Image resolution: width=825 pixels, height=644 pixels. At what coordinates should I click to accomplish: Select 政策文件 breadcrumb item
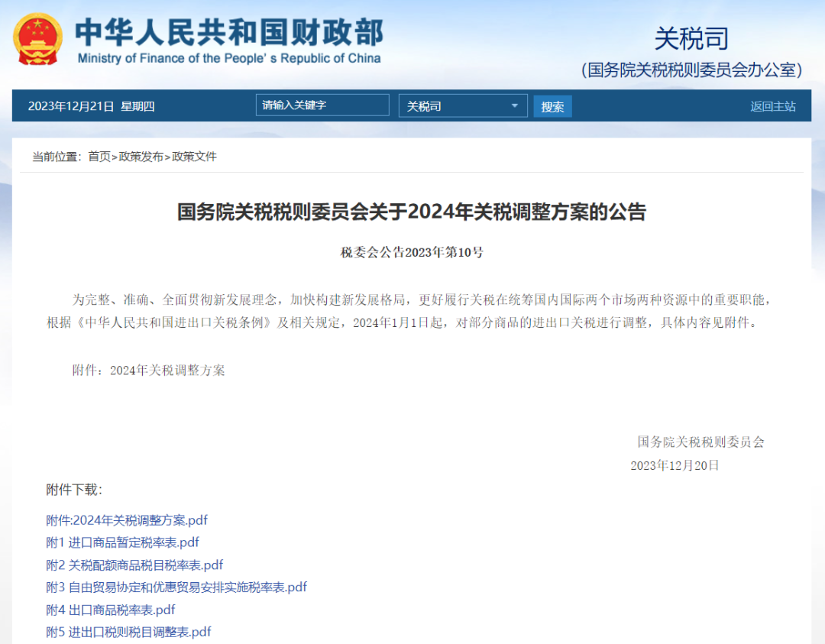pyautogui.click(x=194, y=157)
